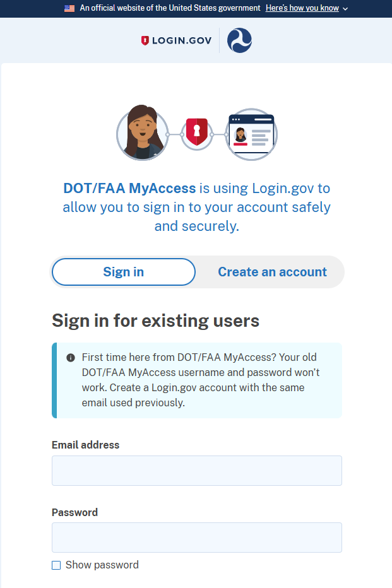Viewport: 392px width, 588px height.
Task: Switch to Create an account tab
Action: pyautogui.click(x=272, y=272)
